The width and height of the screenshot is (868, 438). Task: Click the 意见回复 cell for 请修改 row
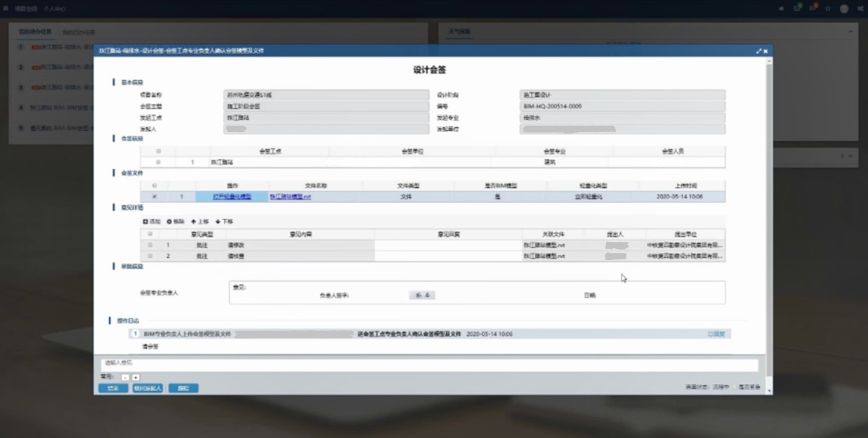[448, 245]
